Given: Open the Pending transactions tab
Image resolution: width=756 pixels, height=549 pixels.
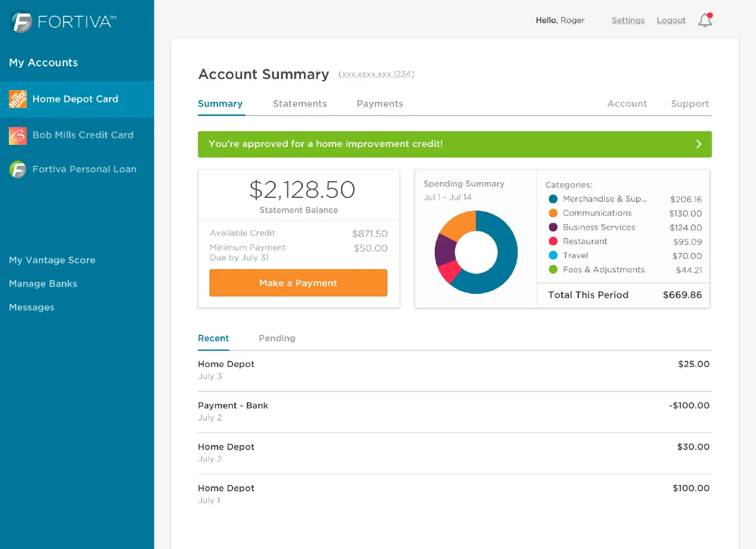Looking at the screenshot, I should click(x=277, y=338).
